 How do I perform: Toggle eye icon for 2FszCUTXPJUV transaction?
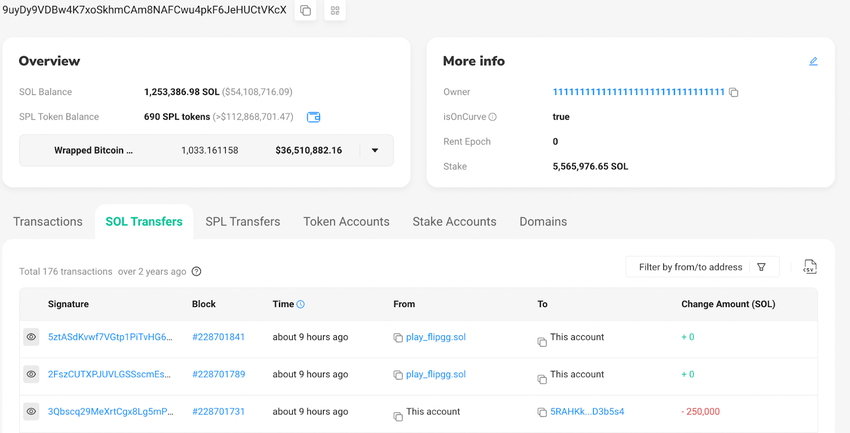[31, 374]
